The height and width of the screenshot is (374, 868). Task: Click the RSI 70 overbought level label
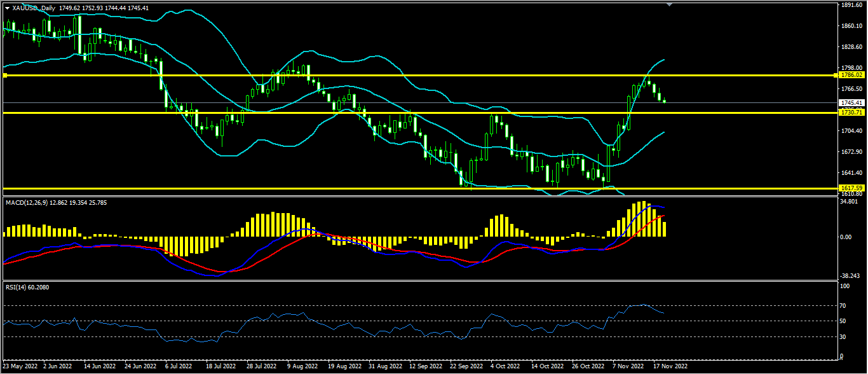[x=844, y=306]
